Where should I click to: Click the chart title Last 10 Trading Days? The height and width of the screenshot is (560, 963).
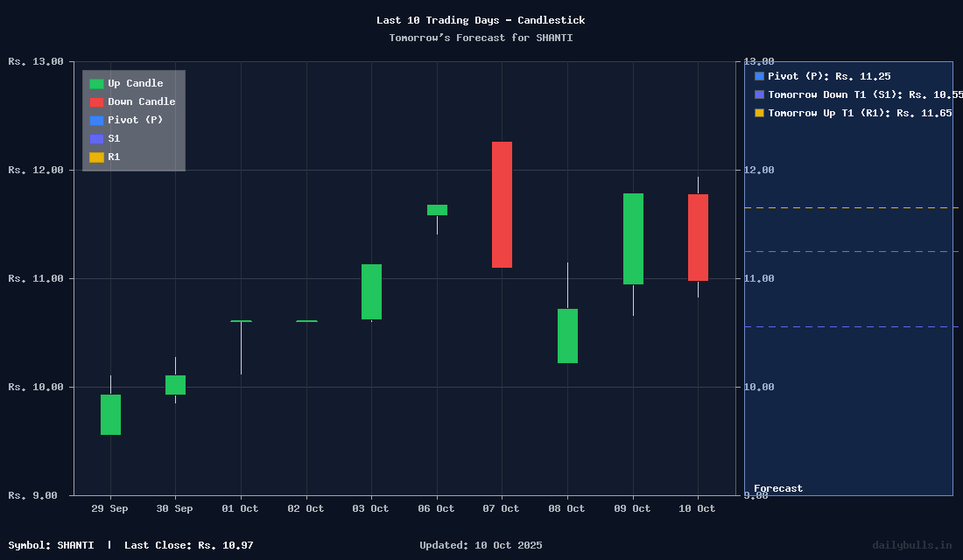coord(481,20)
